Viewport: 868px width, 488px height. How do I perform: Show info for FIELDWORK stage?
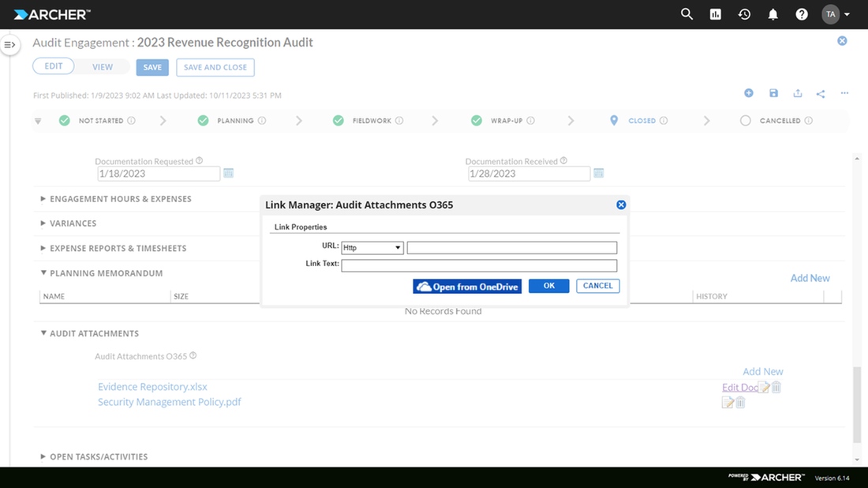pos(399,120)
